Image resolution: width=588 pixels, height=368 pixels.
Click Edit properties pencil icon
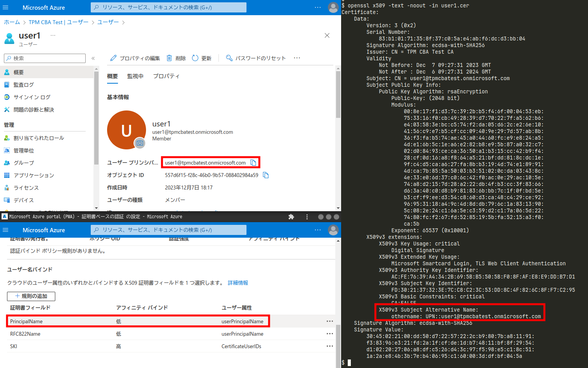(x=113, y=58)
